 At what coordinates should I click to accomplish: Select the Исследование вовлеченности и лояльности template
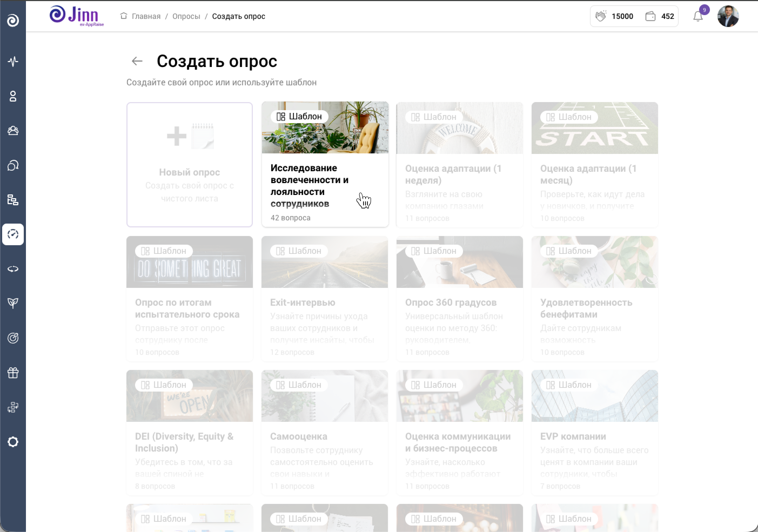(325, 164)
